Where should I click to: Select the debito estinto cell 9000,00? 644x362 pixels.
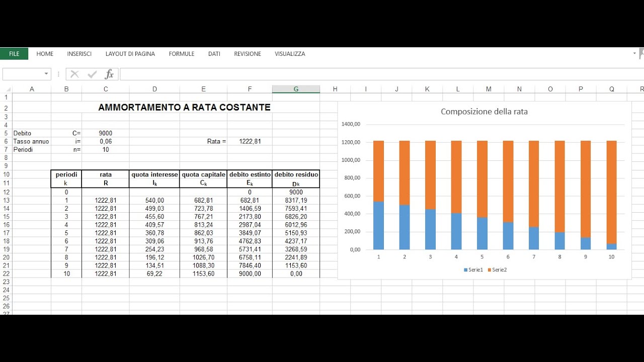point(250,274)
